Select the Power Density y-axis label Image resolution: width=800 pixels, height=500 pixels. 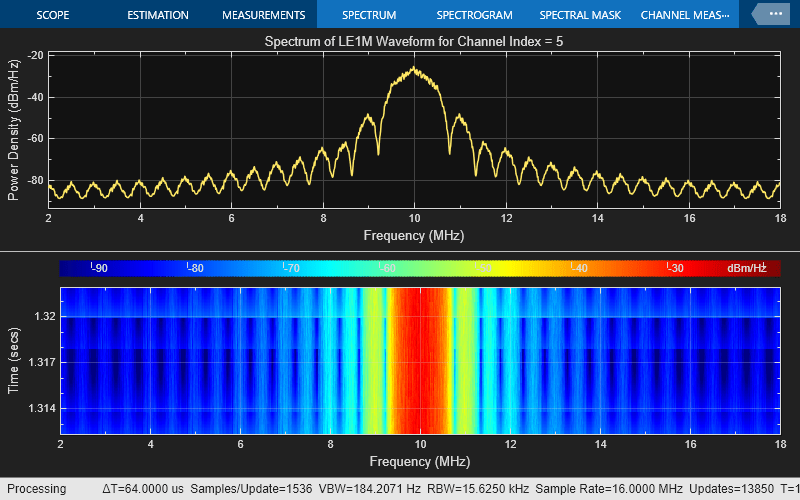tap(14, 130)
